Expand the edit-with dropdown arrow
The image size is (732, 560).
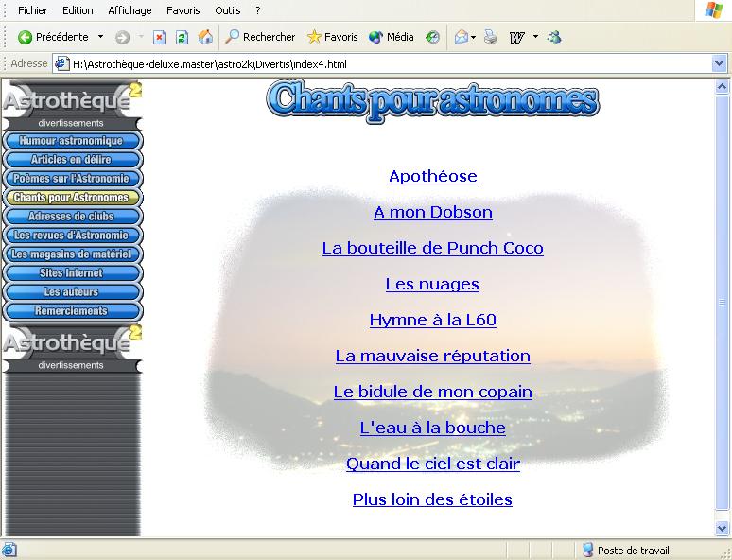(x=535, y=37)
